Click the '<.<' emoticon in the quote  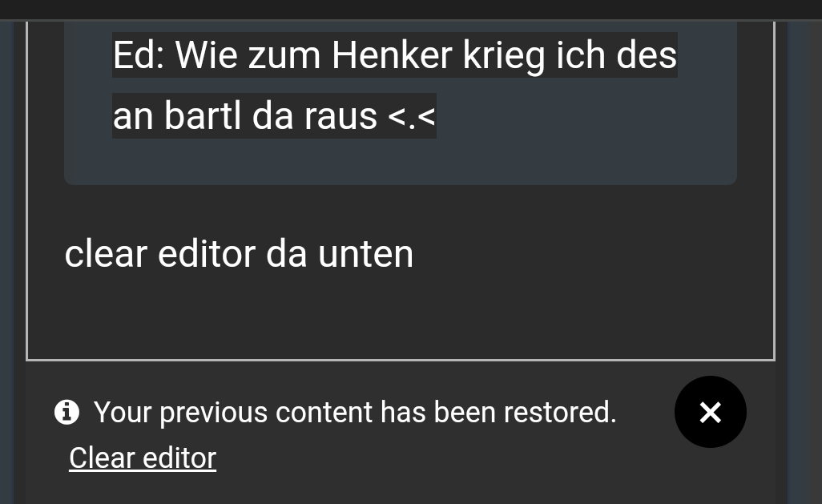click(x=412, y=117)
